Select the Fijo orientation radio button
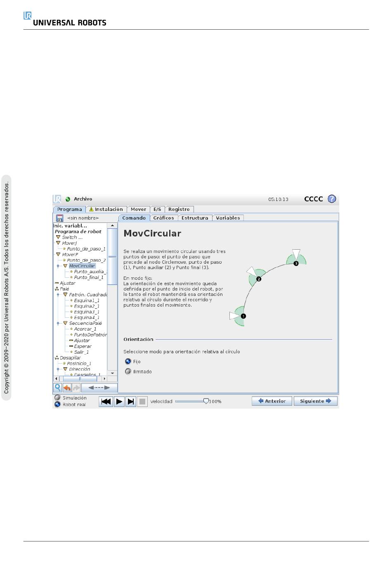The width and height of the screenshot is (392, 565). point(128,362)
